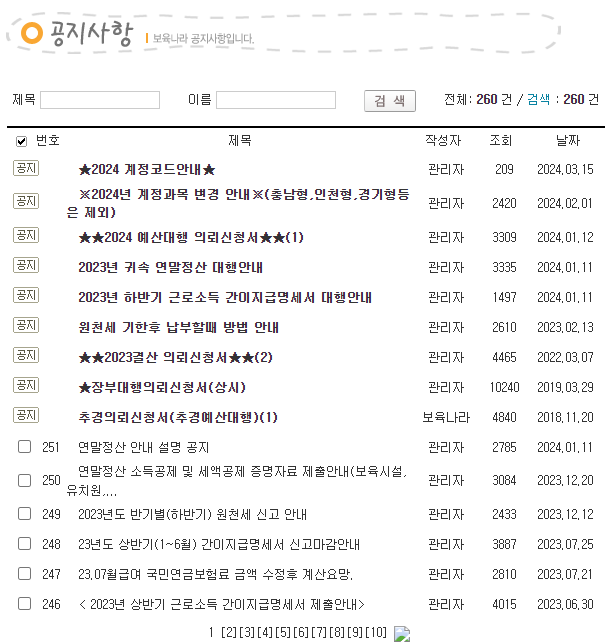Screen dimensions: 613x643
Task: Click view count 10240
Action: pos(505,387)
